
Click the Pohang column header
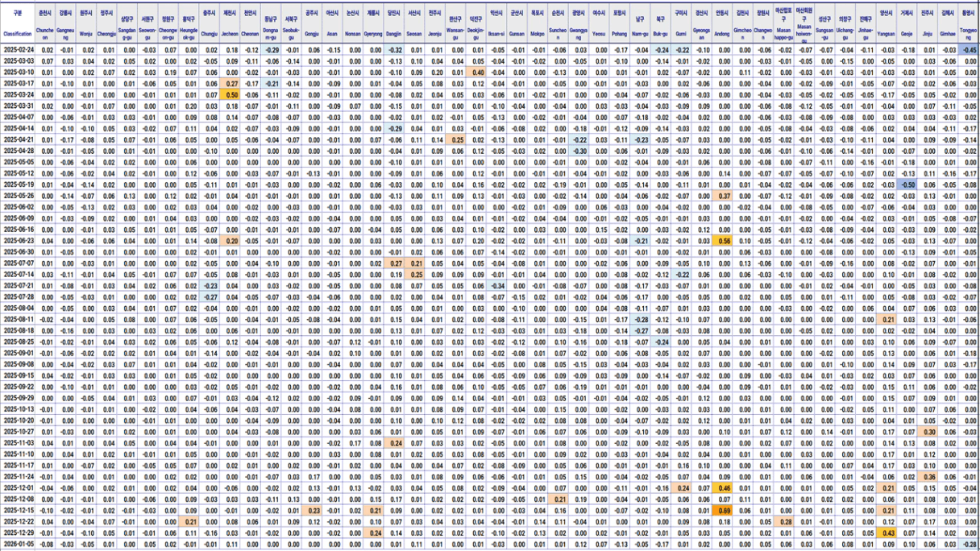click(619, 23)
